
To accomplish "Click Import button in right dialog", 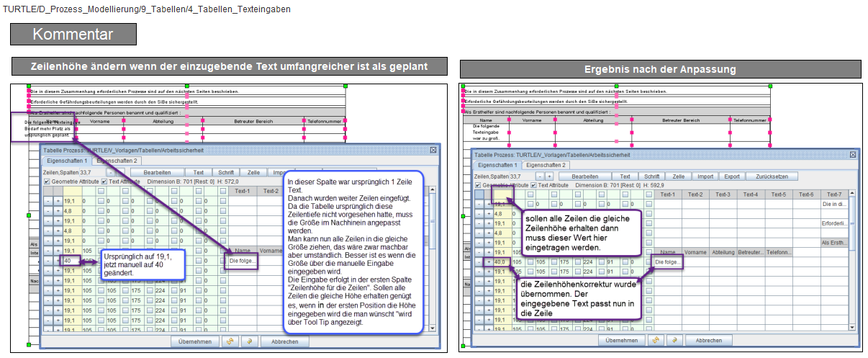I will 705,176.
